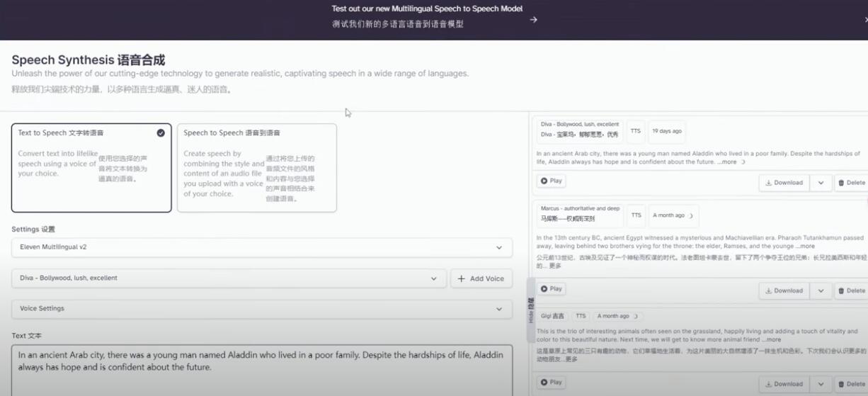This screenshot has width=868, height=396.
Task: Click trash Delete for the Diva recording
Action: tap(852, 183)
